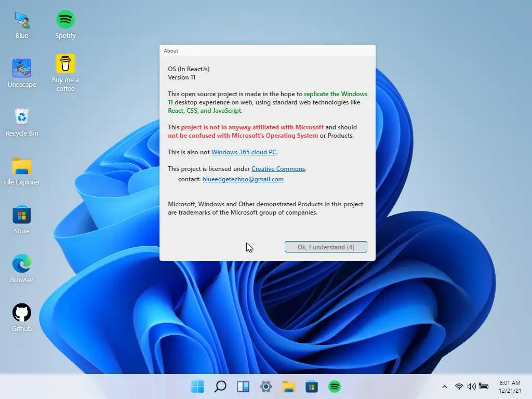Open Search from the taskbar
The image size is (532, 399).
(x=220, y=387)
